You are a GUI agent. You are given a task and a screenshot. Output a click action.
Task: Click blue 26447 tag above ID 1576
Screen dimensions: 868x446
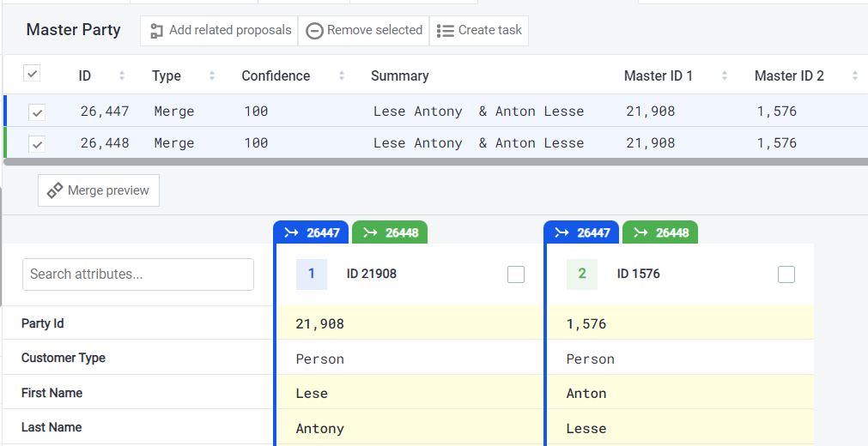(x=582, y=232)
